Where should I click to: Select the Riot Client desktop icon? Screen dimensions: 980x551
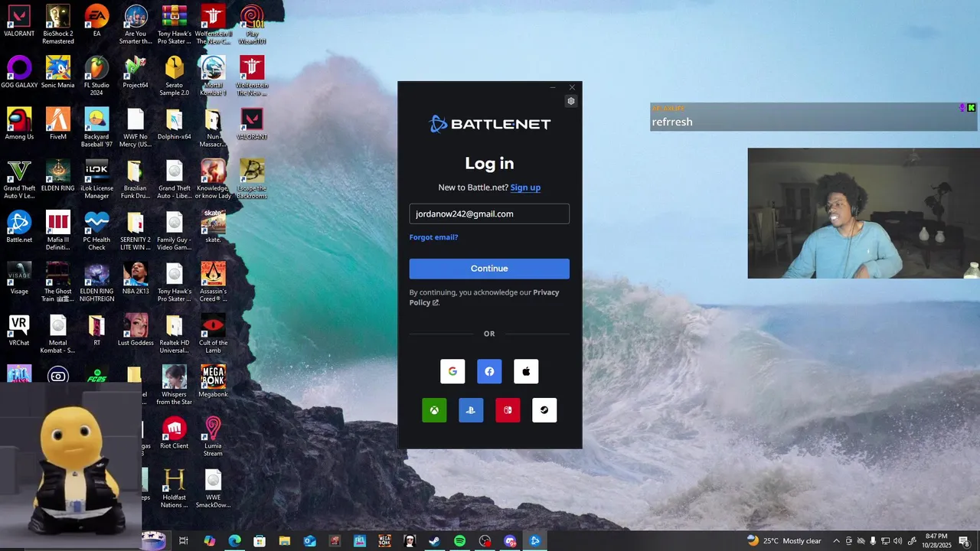[x=174, y=432]
